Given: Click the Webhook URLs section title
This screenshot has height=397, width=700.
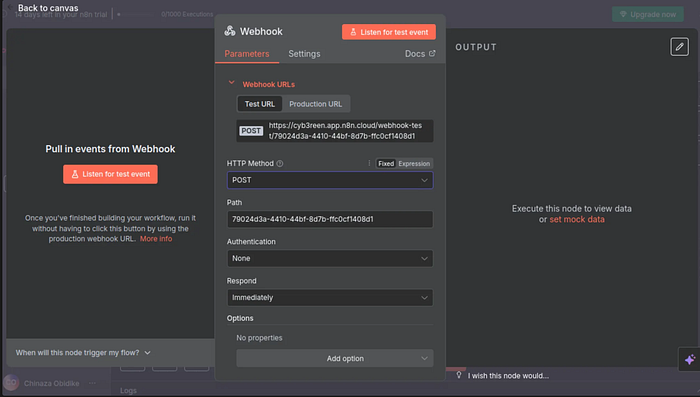Looking at the screenshot, I should pos(268,84).
